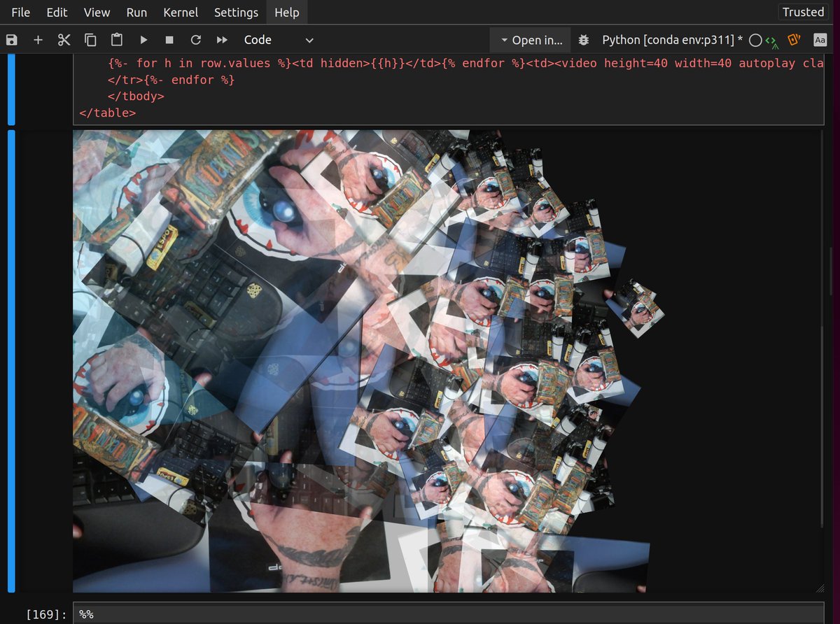This screenshot has width=840, height=624.
Task: Select the Python [conda env:p311] kernel name
Action: [672, 40]
